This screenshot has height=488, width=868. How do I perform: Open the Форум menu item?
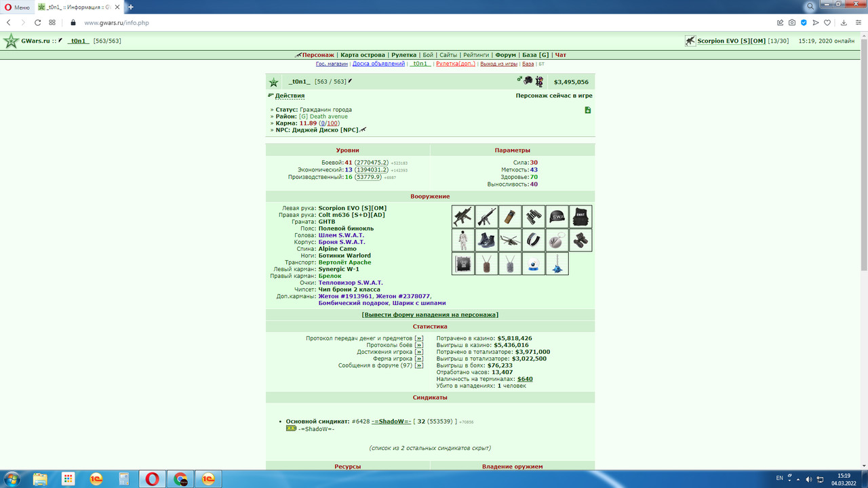coord(505,55)
